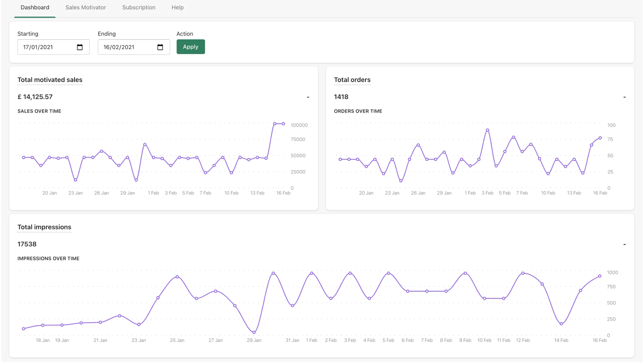Viewport: 644px width, 362px height.
Task: Open the Ending date calendar picker icon
Action: click(160, 47)
